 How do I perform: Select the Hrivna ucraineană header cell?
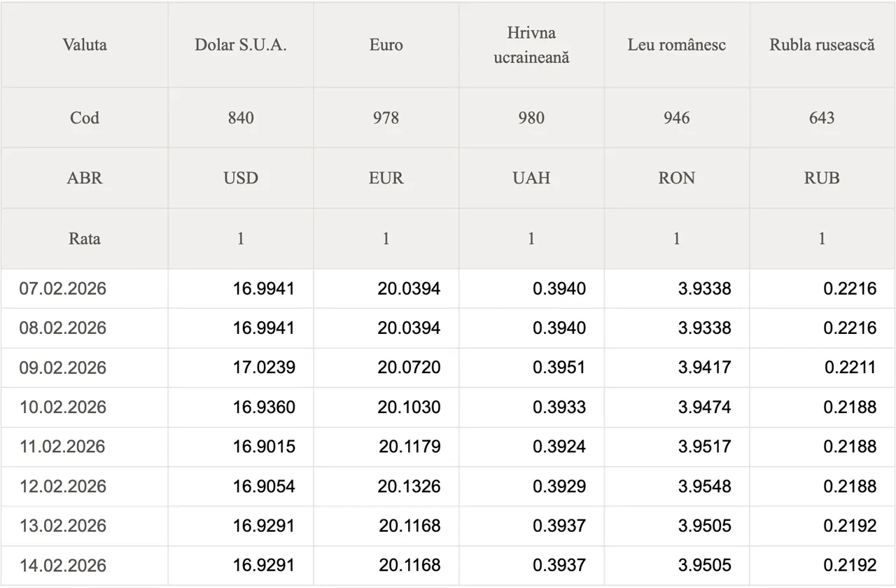(x=531, y=45)
